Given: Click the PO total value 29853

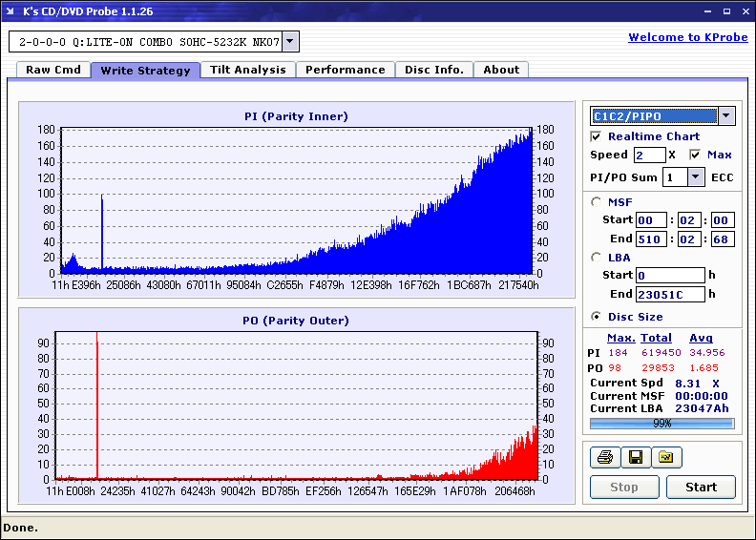Looking at the screenshot, I should click(658, 368).
